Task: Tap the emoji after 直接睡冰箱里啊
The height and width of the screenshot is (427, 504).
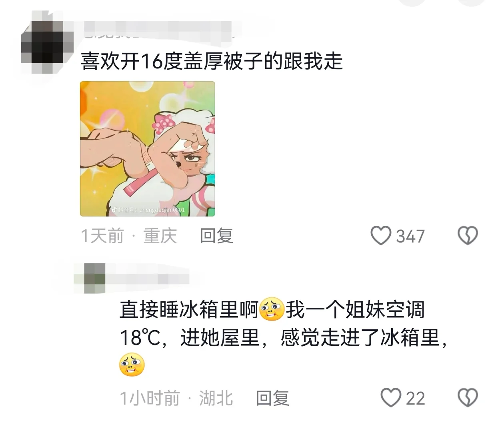Action: point(272,310)
